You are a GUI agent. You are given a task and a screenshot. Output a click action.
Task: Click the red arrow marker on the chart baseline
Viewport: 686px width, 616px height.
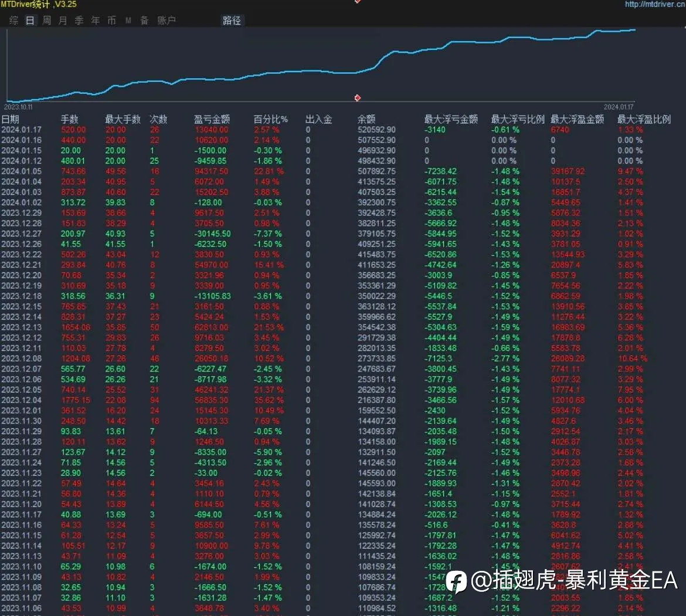click(x=358, y=97)
